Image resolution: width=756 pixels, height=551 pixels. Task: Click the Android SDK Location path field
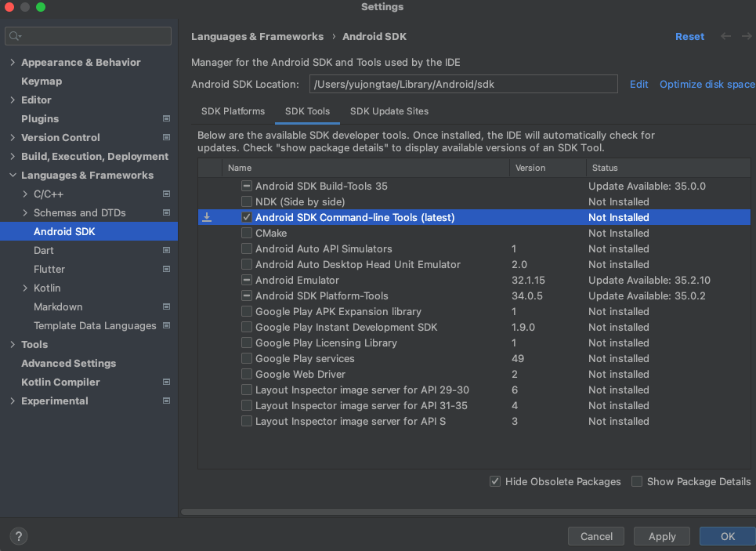click(462, 84)
